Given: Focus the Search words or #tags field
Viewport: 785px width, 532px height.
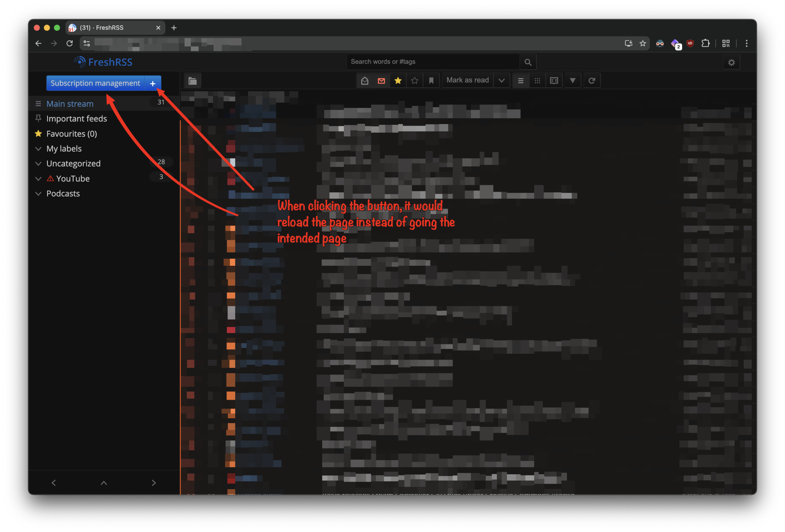Looking at the screenshot, I should tap(433, 62).
